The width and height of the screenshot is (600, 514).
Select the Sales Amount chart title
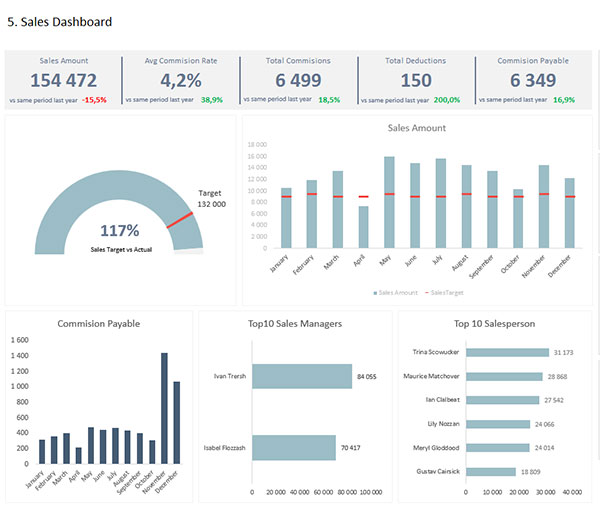(417, 128)
